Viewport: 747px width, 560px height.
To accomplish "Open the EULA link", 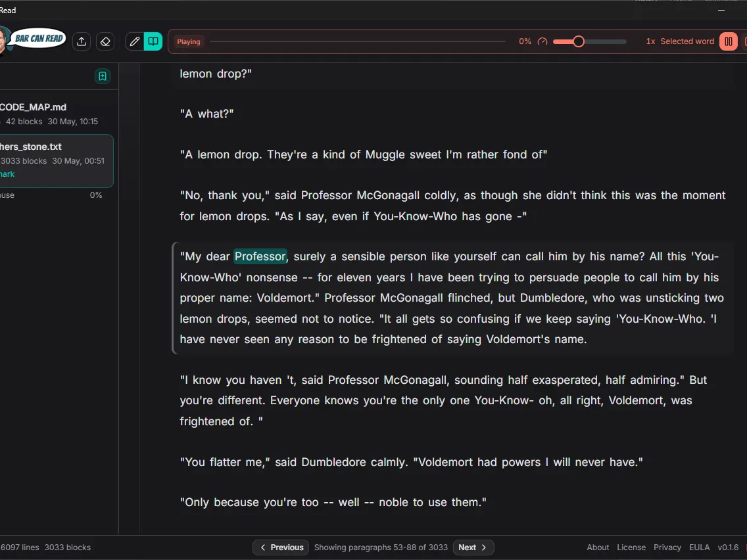I will tap(699, 547).
